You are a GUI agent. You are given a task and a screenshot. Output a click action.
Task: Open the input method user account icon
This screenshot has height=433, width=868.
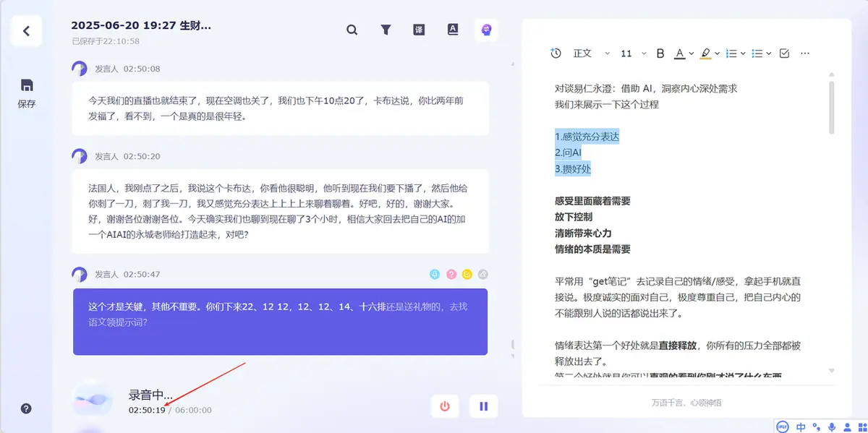pyautogui.click(x=846, y=426)
